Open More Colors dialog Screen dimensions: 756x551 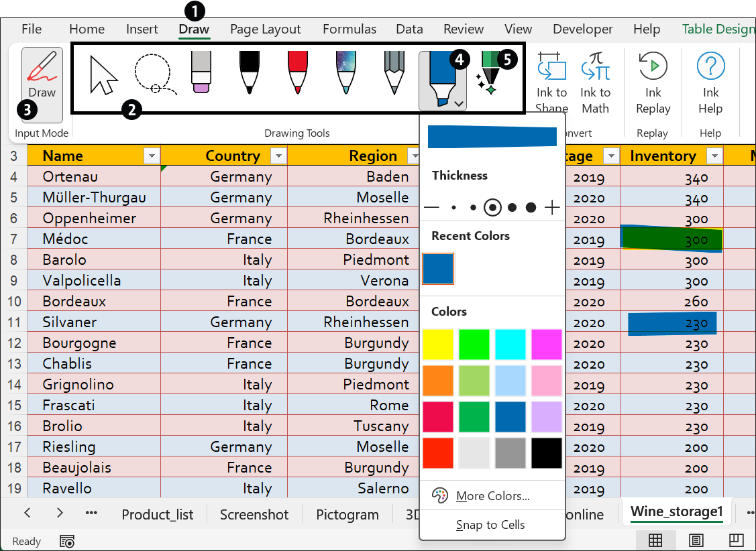492,495
